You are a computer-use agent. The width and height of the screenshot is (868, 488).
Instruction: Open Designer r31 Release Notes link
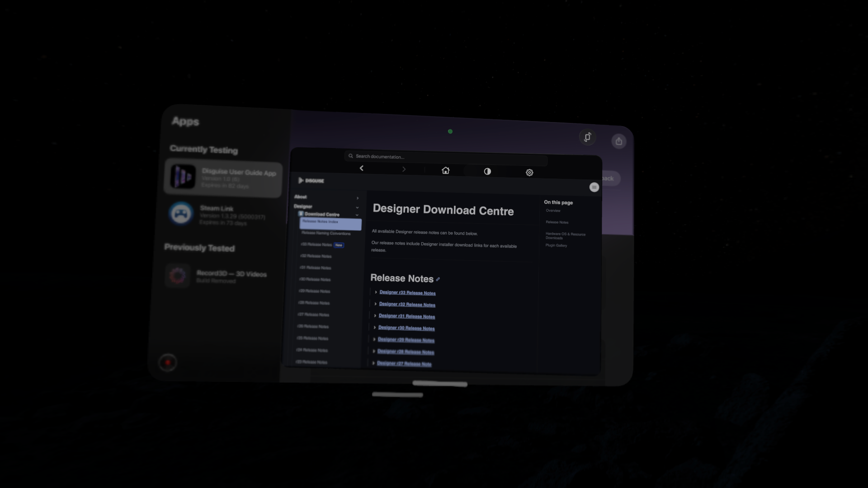click(x=406, y=316)
